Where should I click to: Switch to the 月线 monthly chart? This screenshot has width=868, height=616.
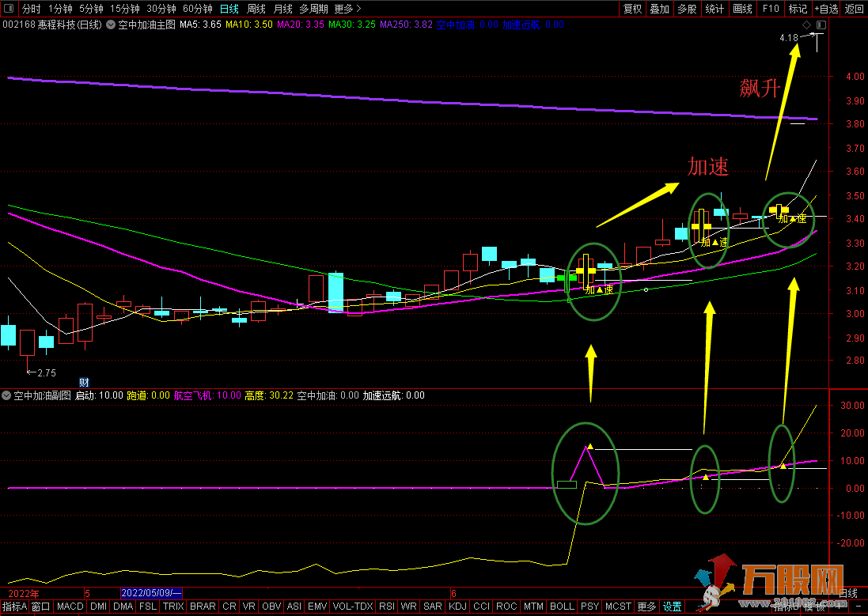tap(283, 9)
